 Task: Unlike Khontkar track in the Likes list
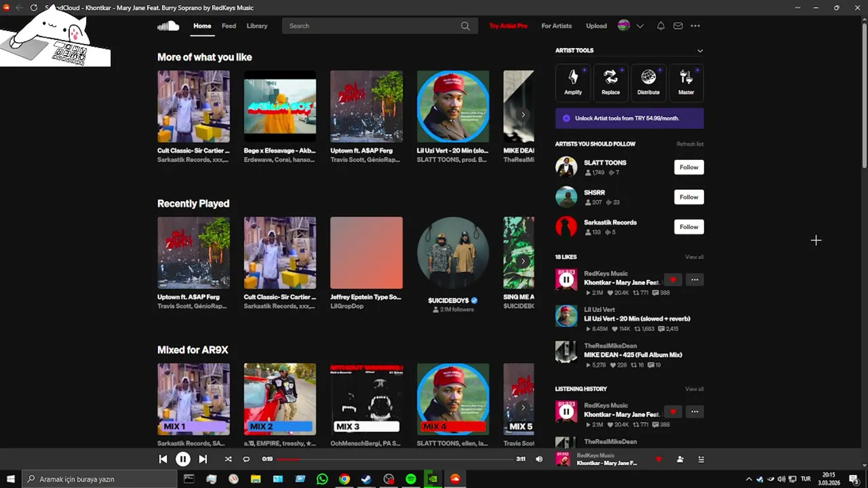click(673, 279)
